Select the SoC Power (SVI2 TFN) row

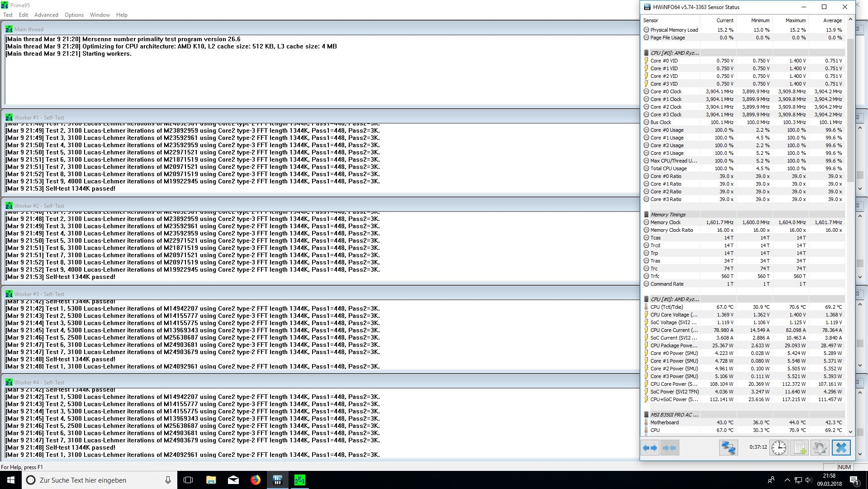coord(743,392)
